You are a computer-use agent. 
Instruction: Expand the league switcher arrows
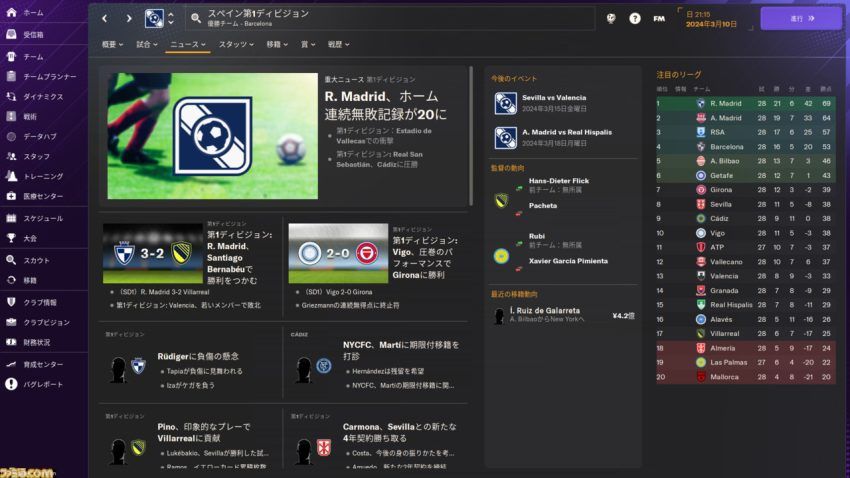pyautogui.click(x=171, y=18)
